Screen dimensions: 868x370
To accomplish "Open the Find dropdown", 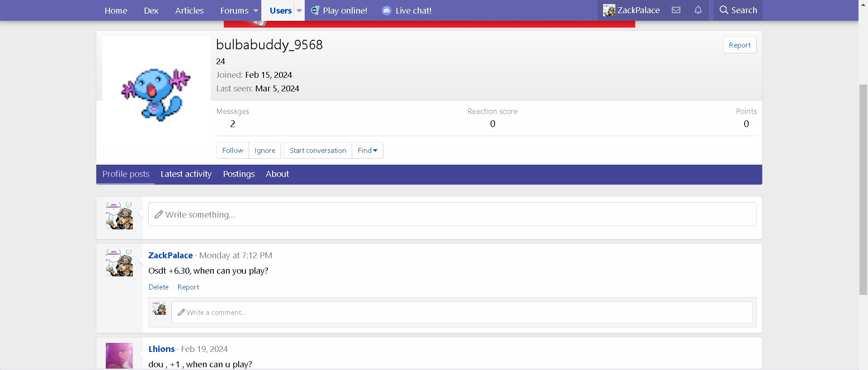I will click(368, 150).
